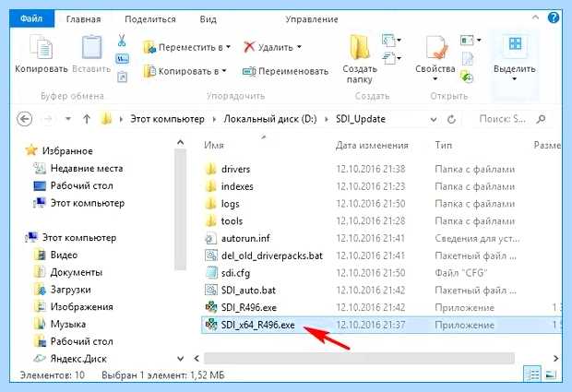
Task: Click Этот компьютер in the address bar
Action: [x=167, y=119]
